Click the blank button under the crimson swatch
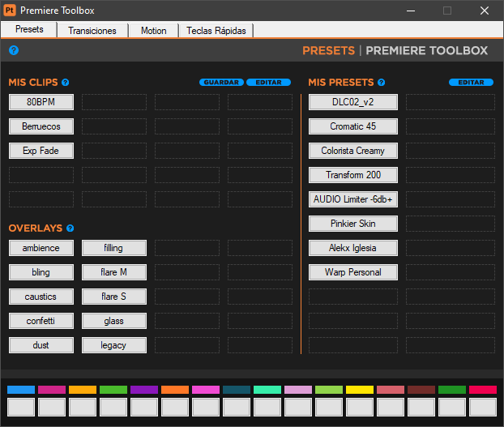504x427 pixels. 483,407
